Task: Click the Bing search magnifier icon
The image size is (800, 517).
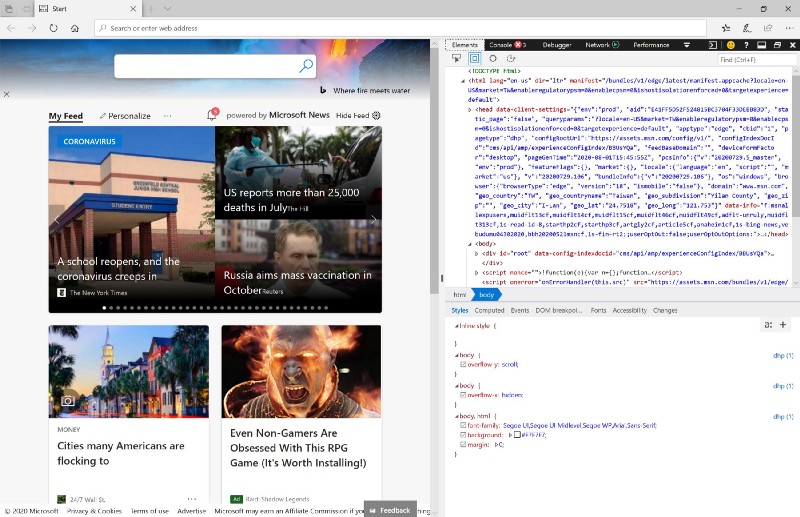Action: click(x=306, y=66)
